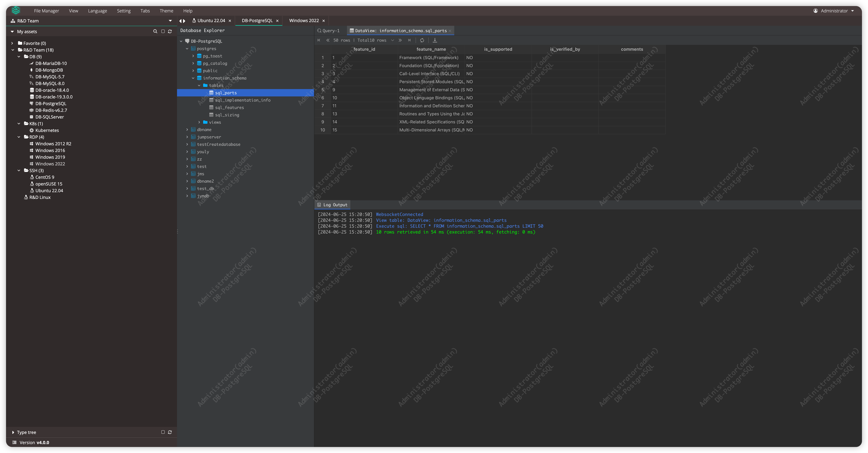Switch to the Windows 2022 tab
Viewport: 868px width, 453px height.
point(304,21)
